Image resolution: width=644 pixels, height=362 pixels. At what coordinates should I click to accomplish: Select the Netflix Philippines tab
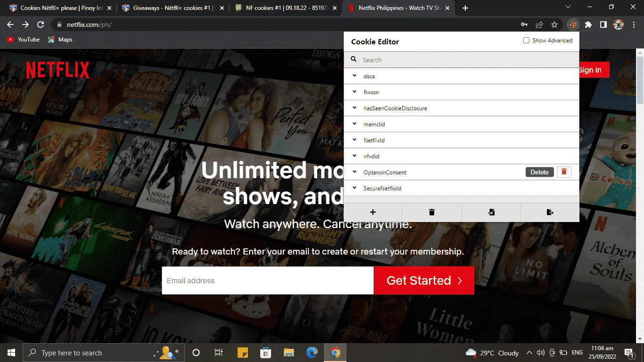(399, 8)
